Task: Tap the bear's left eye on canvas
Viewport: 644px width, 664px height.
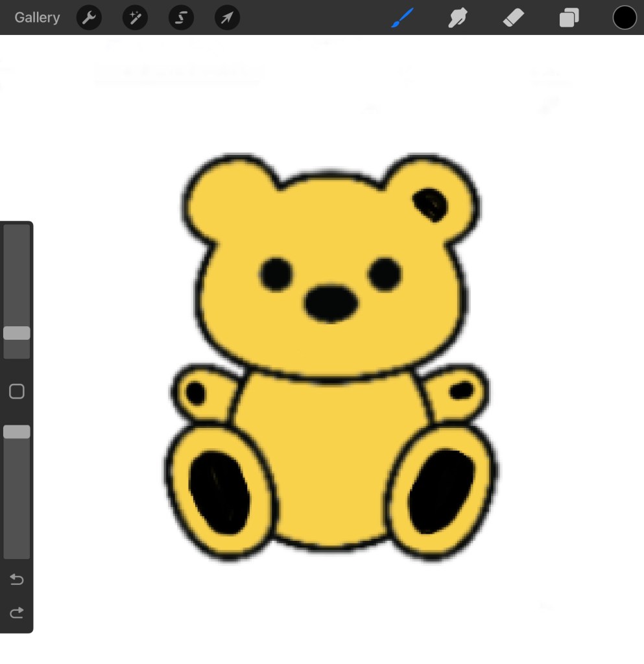Action: click(277, 274)
